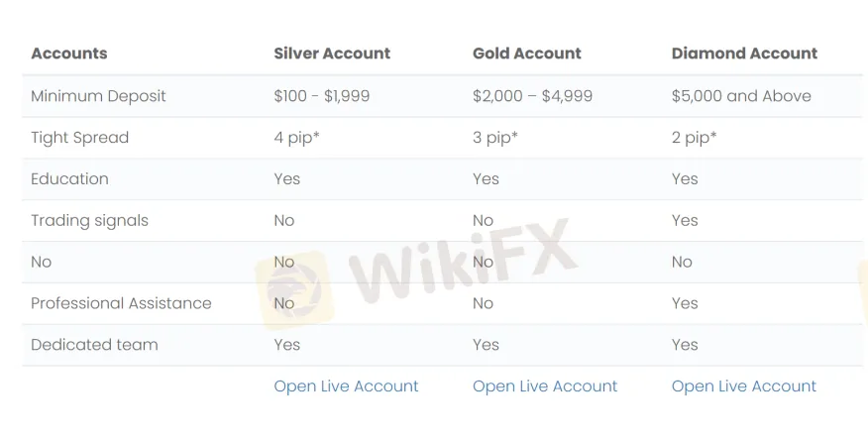Image resolution: width=868 pixels, height=439 pixels.
Task: Click the $5,000 and Above cell
Action: tap(741, 96)
